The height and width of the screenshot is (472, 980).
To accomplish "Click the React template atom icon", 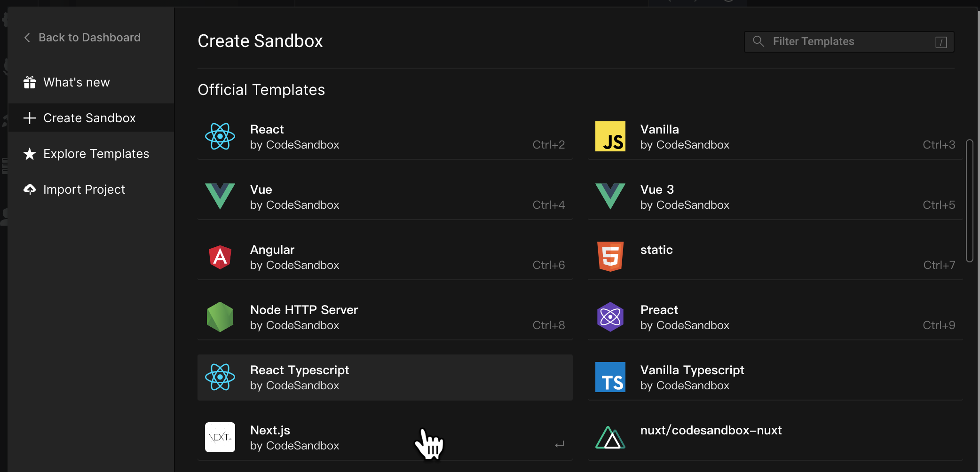I will [x=220, y=137].
